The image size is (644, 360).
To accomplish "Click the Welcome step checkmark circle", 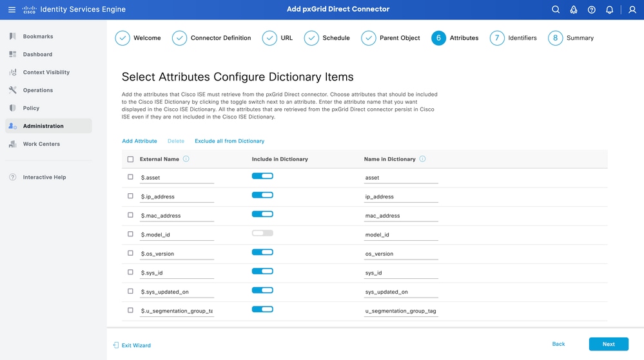I will [122, 38].
